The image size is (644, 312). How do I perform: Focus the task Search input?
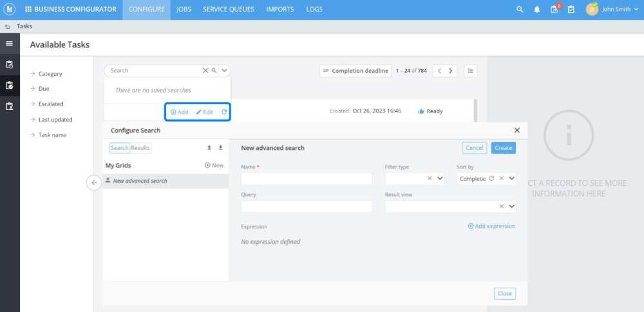(154, 71)
